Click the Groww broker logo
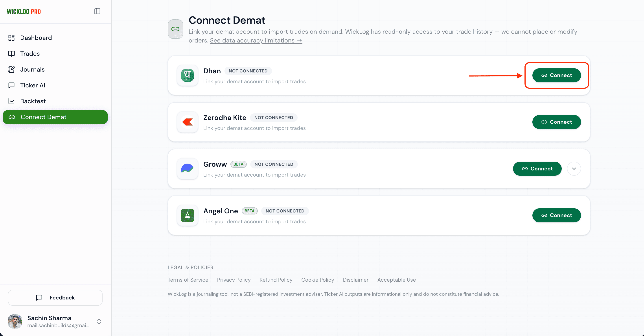Viewport: 644px width, 336px height. click(188, 169)
